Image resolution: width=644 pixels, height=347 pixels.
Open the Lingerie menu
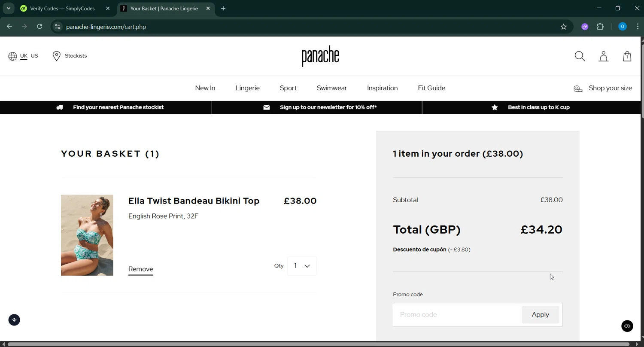(247, 88)
